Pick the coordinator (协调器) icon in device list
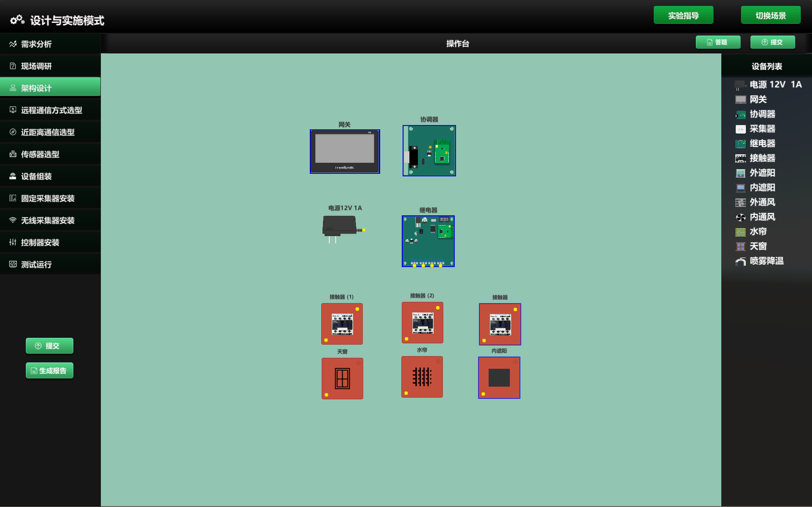This screenshot has width=812, height=507. 740,114
